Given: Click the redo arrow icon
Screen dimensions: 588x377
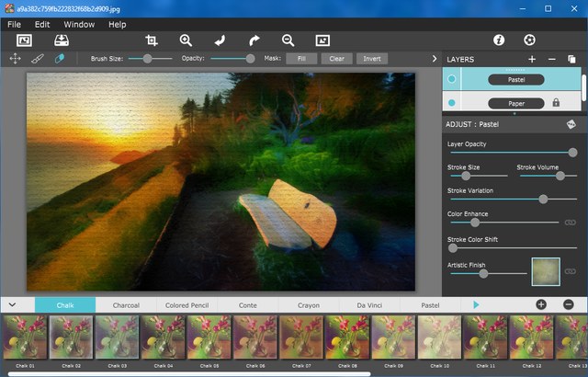Looking at the screenshot, I should coord(254,40).
